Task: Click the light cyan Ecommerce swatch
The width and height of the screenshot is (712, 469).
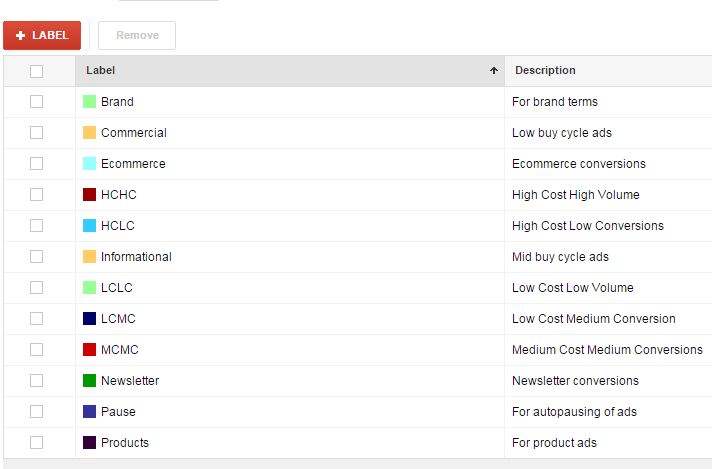Action: click(89, 164)
